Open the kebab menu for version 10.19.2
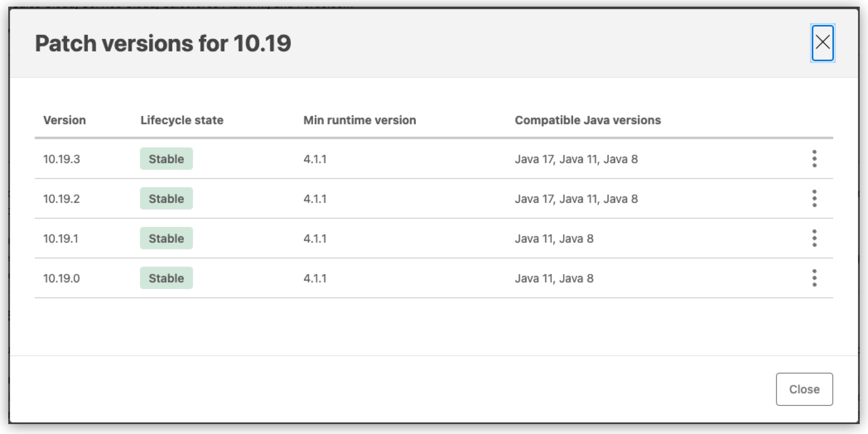This screenshot has width=868, height=434. point(814,198)
